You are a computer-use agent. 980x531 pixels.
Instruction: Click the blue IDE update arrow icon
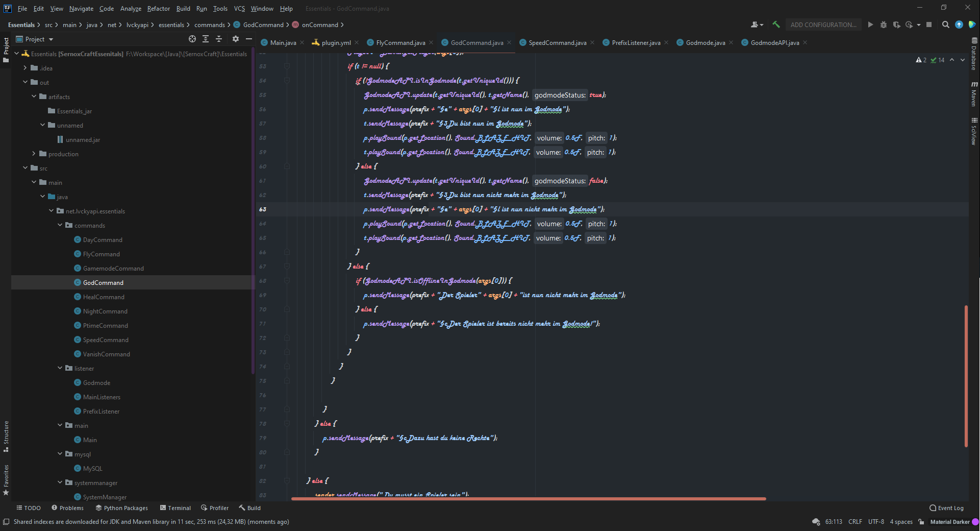click(x=959, y=25)
